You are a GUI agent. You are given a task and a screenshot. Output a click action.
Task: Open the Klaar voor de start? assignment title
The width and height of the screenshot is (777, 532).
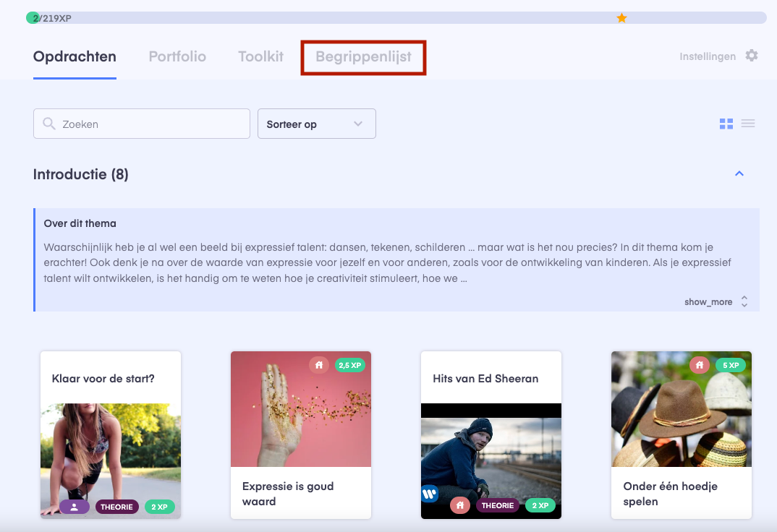point(103,379)
